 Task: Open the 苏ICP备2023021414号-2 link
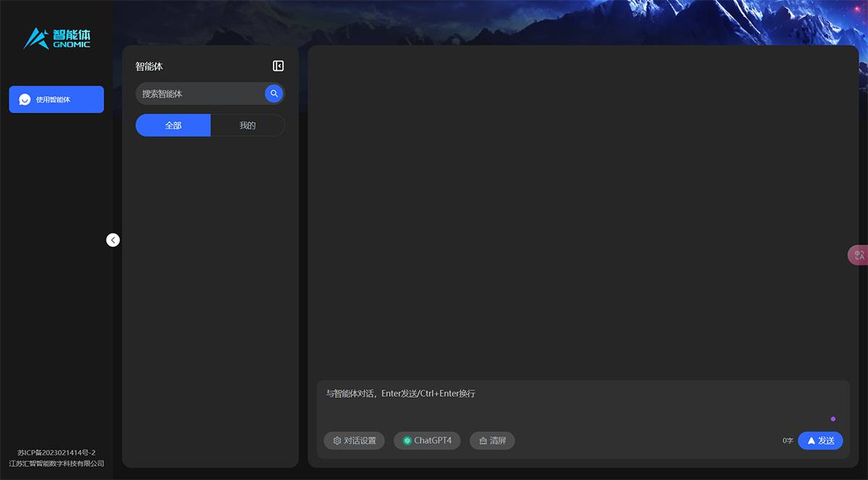(x=56, y=453)
